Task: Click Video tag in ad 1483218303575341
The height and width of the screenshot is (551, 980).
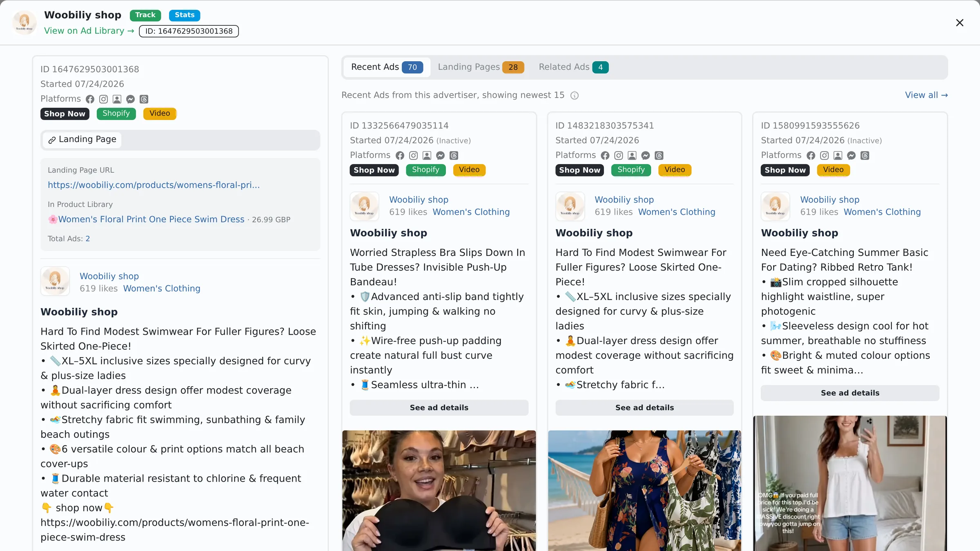Action: click(675, 170)
